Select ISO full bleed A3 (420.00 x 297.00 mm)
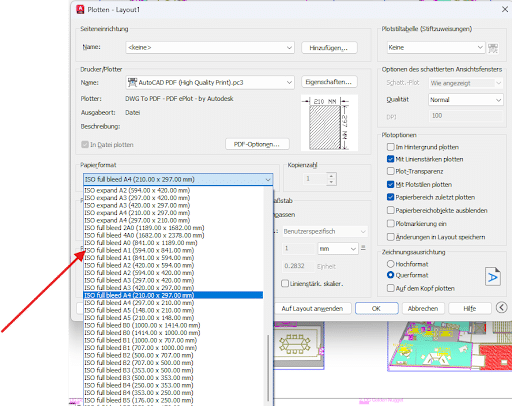The width and height of the screenshot is (512, 406). [173, 288]
